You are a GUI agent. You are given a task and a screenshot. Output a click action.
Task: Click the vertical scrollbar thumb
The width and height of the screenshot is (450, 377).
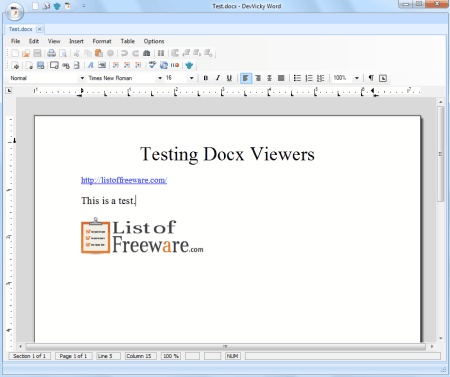(440, 154)
